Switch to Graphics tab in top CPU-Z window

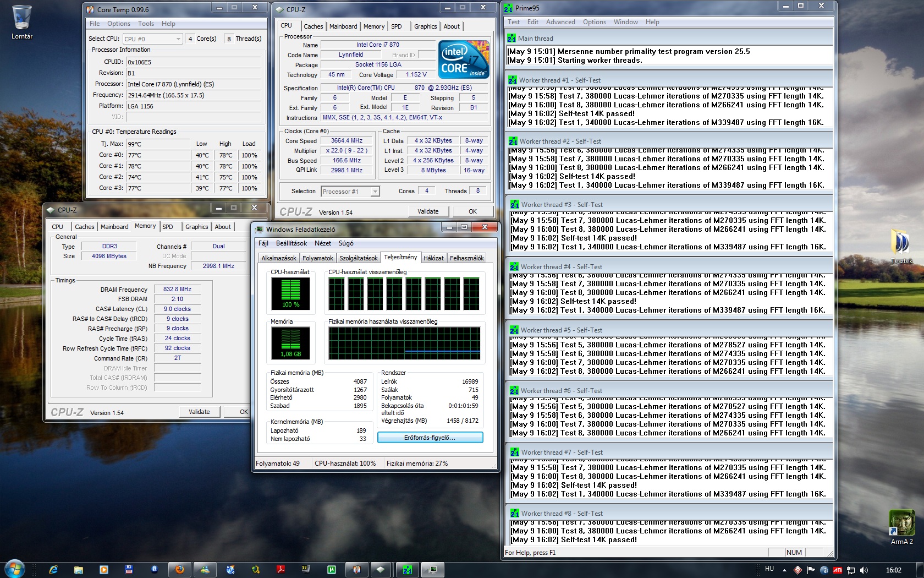[x=426, y=26]
